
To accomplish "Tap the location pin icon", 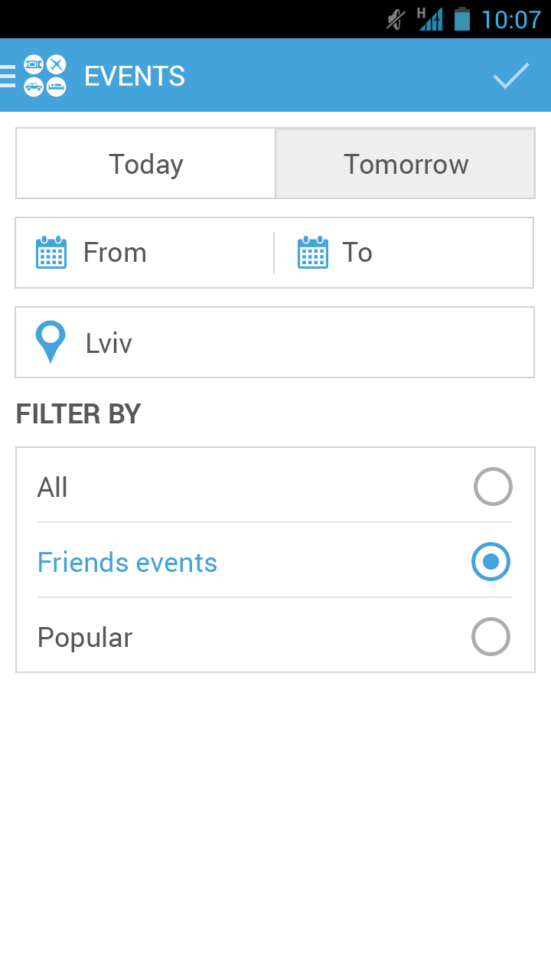I will [51, 341].
